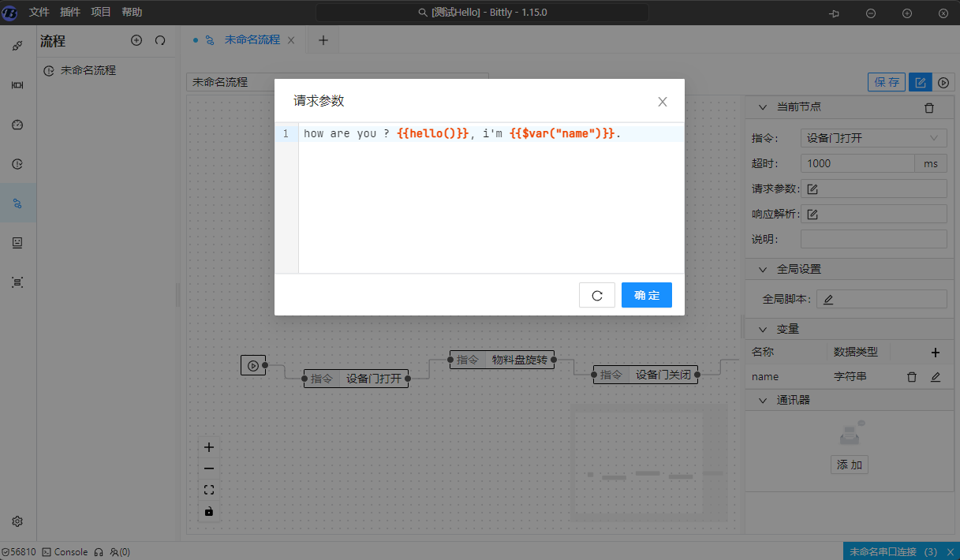960x560 pixels.
Task: Click the run flow play icon
Action: pyautogui.click(x=943, y=82)
